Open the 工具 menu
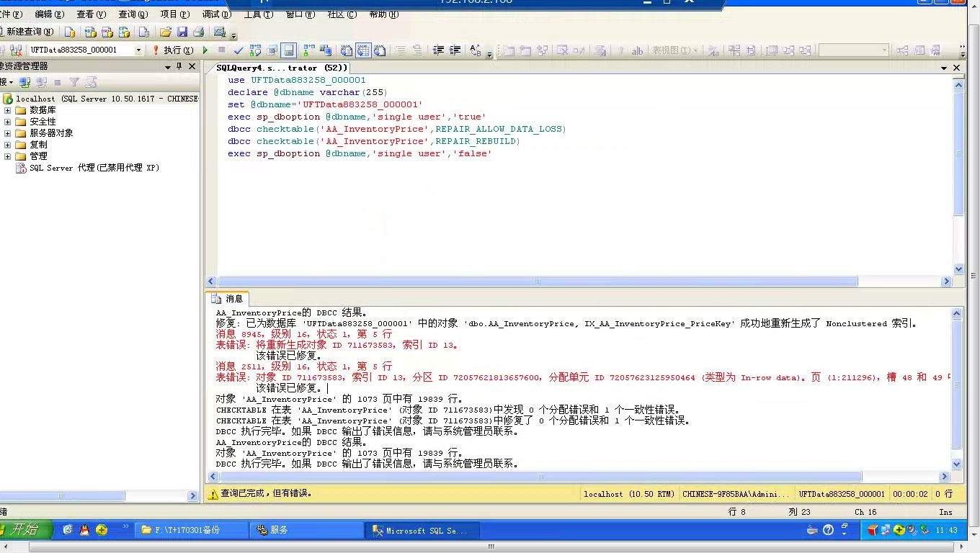This screenshot has width=980, height=553. [258, 13]
